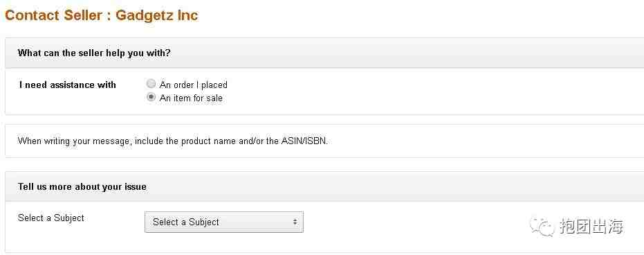Click the 抱团出海 watermark text
This screenshot has height=255, width=644.
pyautogui.click(x=591, y=227)
